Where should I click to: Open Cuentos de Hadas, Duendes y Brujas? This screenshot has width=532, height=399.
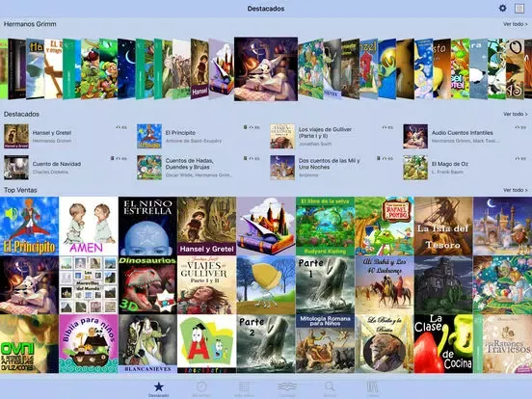(199, 168)
